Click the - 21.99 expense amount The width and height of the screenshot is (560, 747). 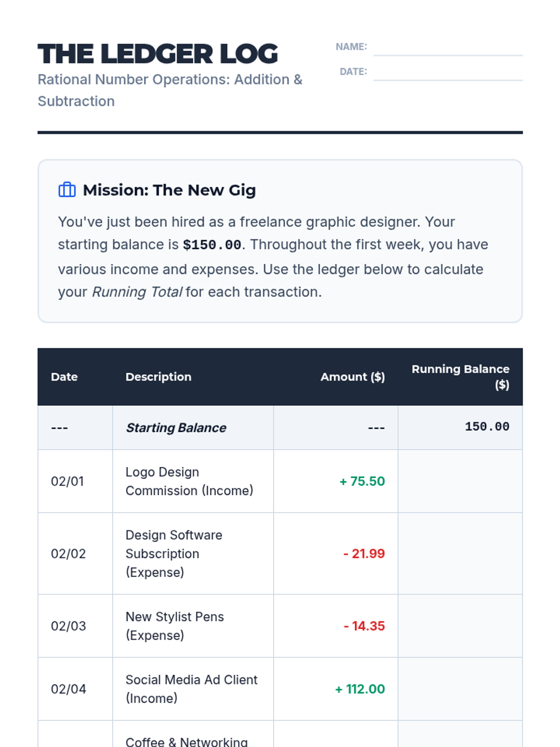pos(364,554)
